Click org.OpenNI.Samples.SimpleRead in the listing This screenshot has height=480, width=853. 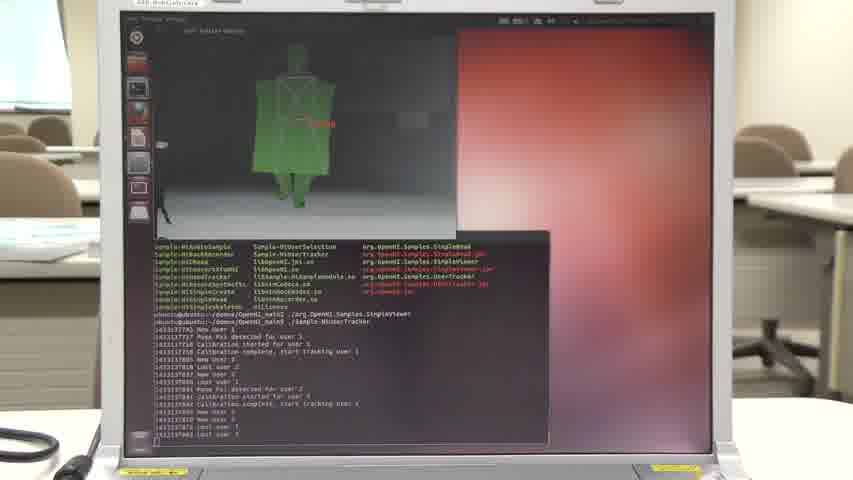click(417, 247)
